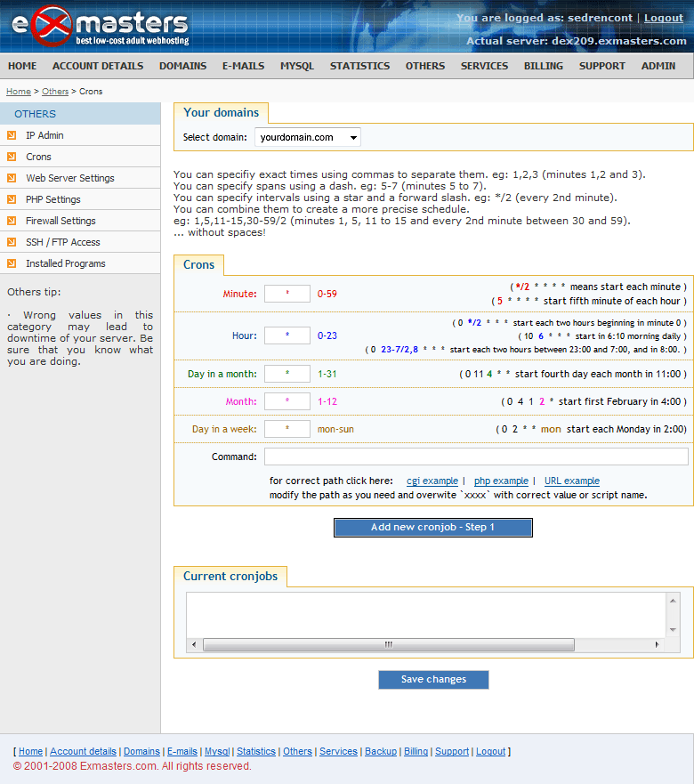694x784 pixels.
Task: Open footer E-mails link
Action: (x=182, y=751)
